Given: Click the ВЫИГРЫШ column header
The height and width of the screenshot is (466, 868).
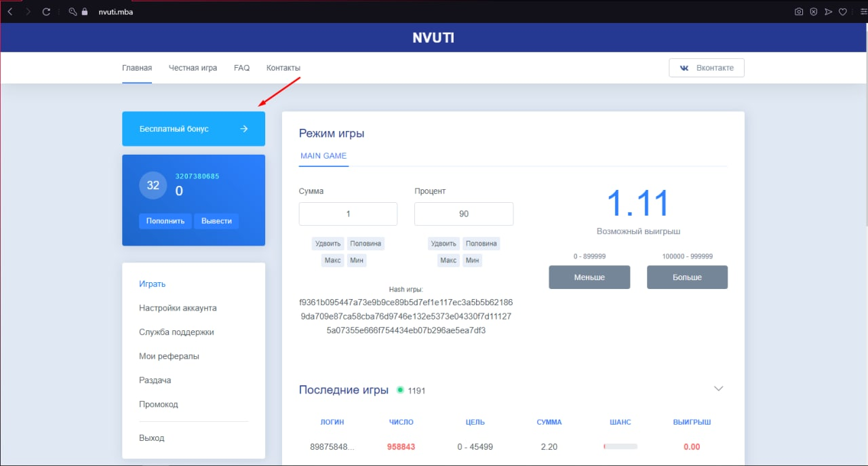Looking at the screenshot, I should (x=692, y=422).
